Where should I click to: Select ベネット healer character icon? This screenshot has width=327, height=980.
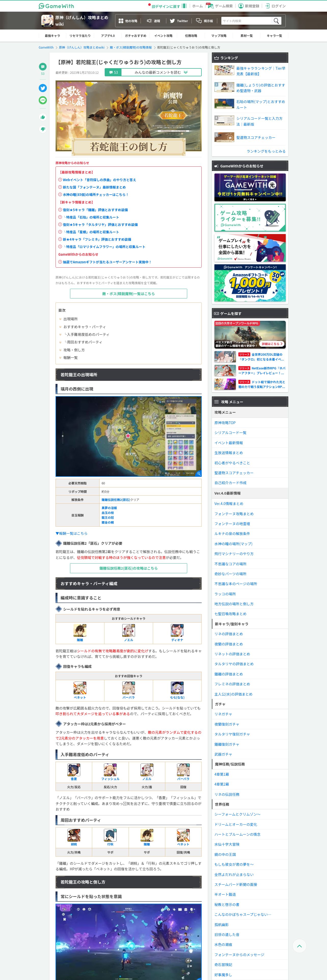coord(80,688)
